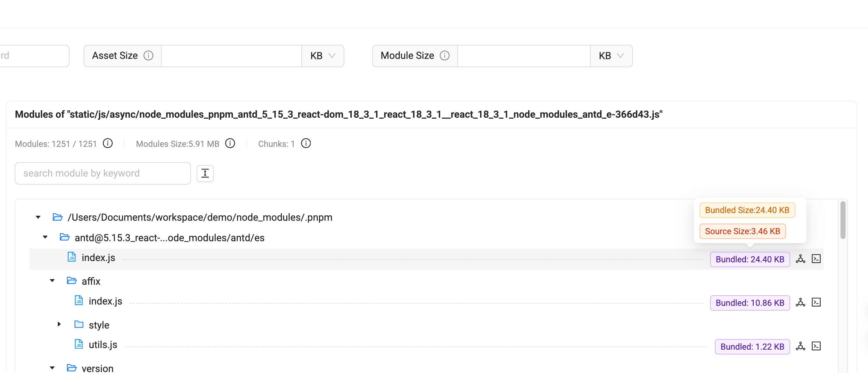Click the Modules: 1251 / 1251 text
This screenshot has width=868, height=373.
56,144
